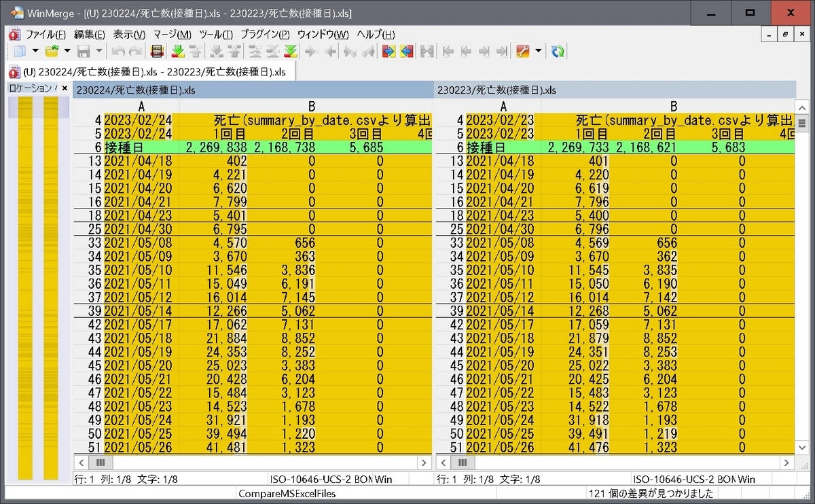Click the Copy All to Right icon
This screenshot has width=815, height=504.
click(389, 51)
